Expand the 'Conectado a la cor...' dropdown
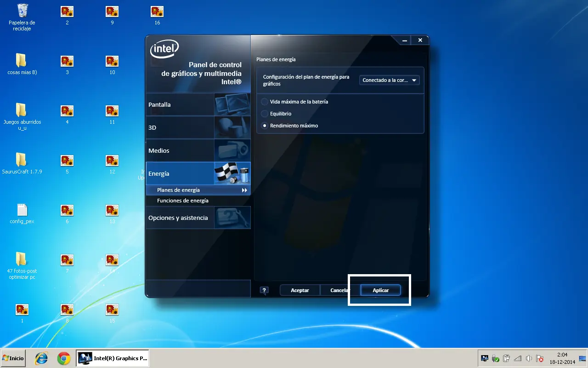Viewport: 588px width, 368px height. pyautogui.click(x=389, y=80)
